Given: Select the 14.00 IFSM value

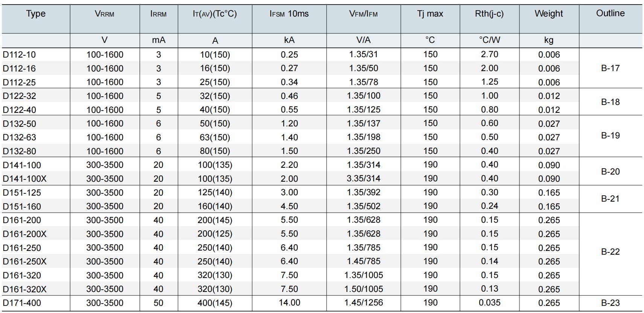Looking at the screenshot, I should (x=289, y=303).
